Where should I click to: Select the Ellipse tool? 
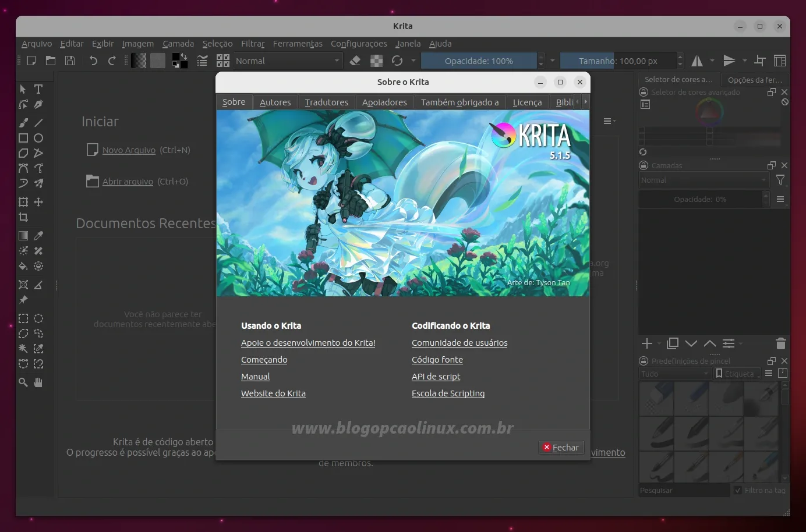[x=38, y=138]
